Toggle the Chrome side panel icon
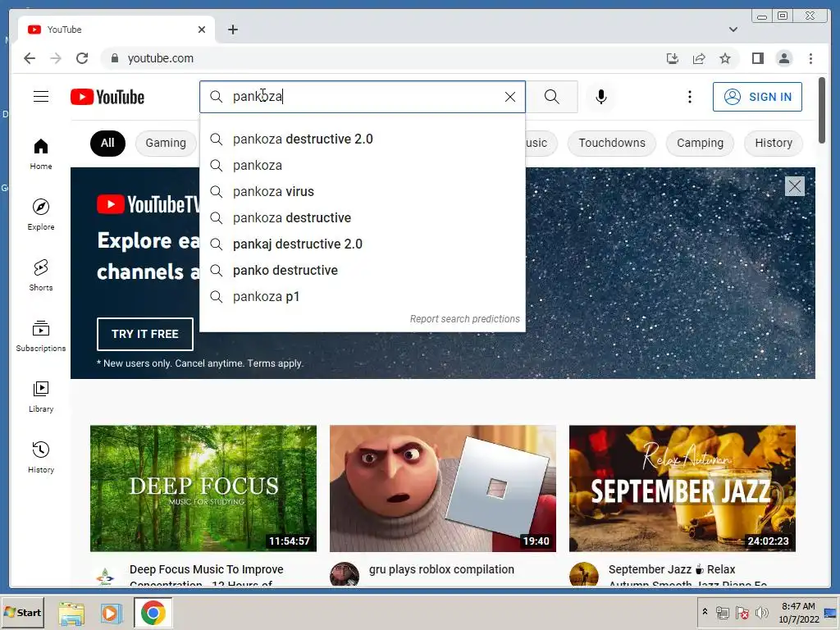Image resolution: width=840 pixels, height=630 pixels. point(757,58)
